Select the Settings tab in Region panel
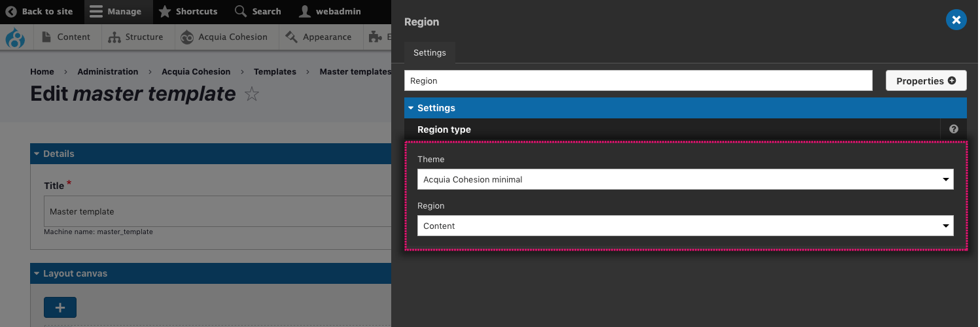980x327 pixels. (429, 52)
